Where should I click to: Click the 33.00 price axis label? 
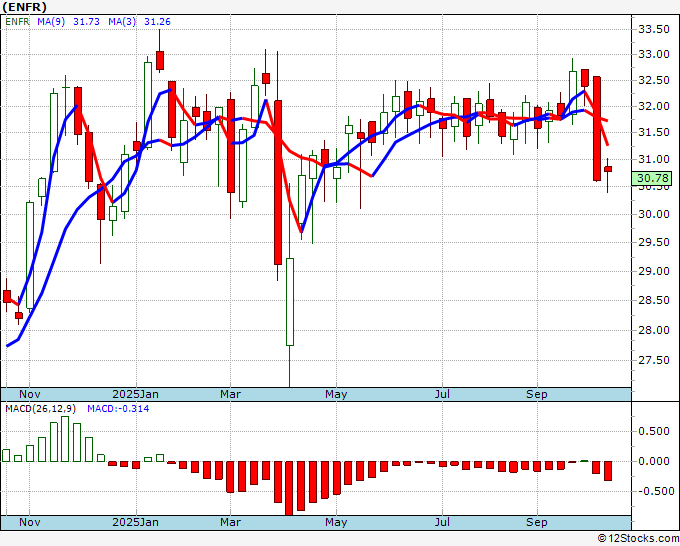click(x=654, y=55)
